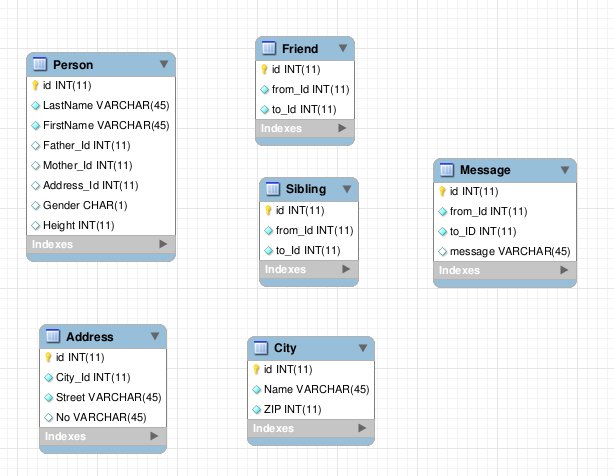
Task: Select the Address table title
Action: [90, 337]
